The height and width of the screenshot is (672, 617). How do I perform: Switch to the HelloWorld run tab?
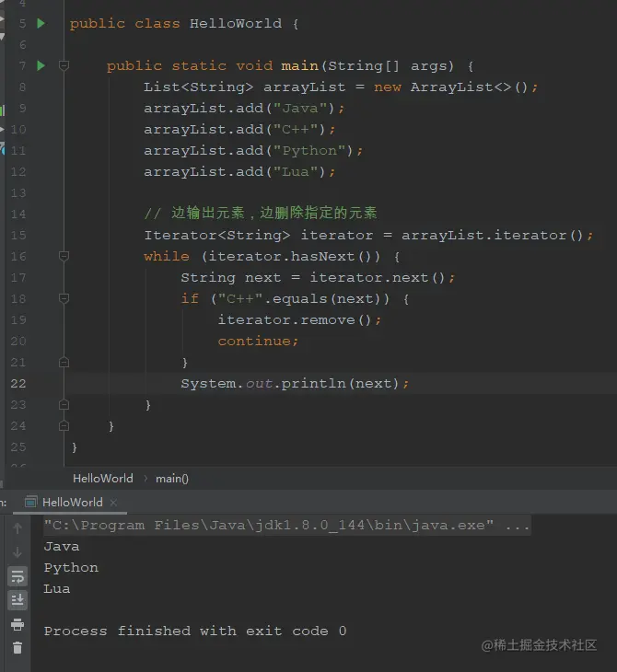[x=72, y=502]
